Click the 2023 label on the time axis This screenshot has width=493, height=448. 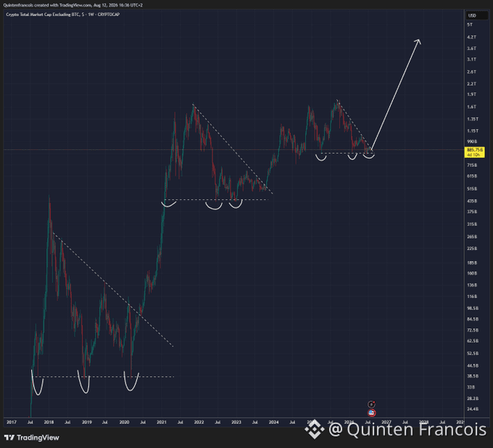pyautogui.click(x=236, y=422)
